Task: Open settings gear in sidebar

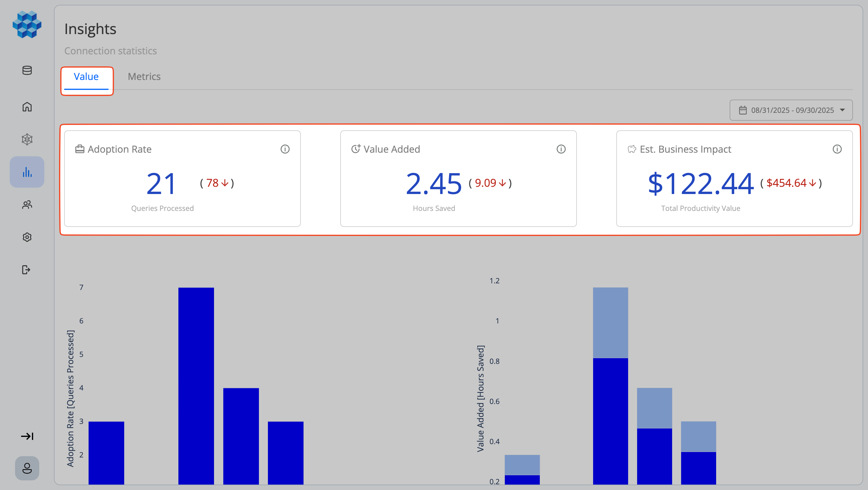Action: 27,237
